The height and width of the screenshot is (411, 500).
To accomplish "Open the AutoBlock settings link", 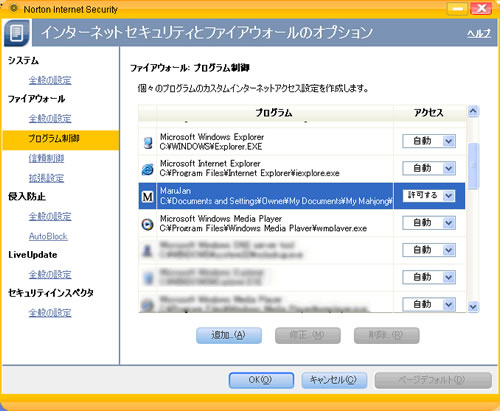I will 48,236.
